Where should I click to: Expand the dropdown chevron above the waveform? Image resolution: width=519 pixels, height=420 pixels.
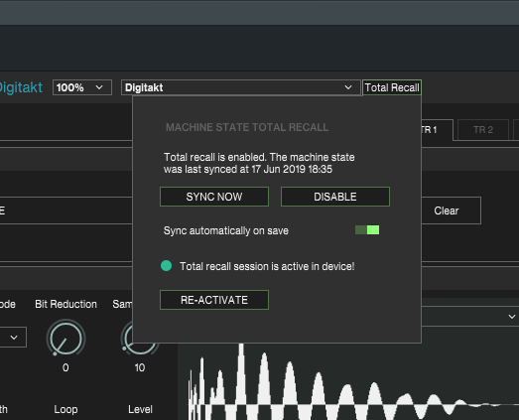pos(512,317)
